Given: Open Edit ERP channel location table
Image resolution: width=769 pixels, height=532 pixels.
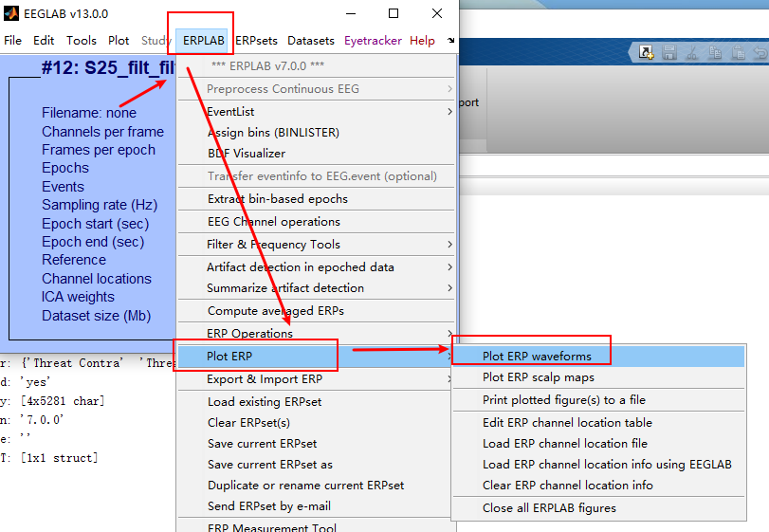Looking at the screenshot, I should [598, 423].
